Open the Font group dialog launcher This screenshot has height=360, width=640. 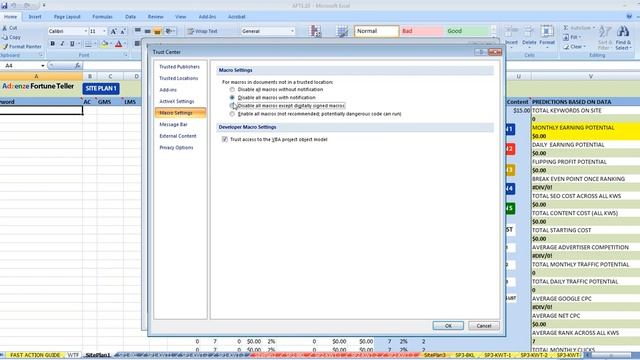click(125, 55)
